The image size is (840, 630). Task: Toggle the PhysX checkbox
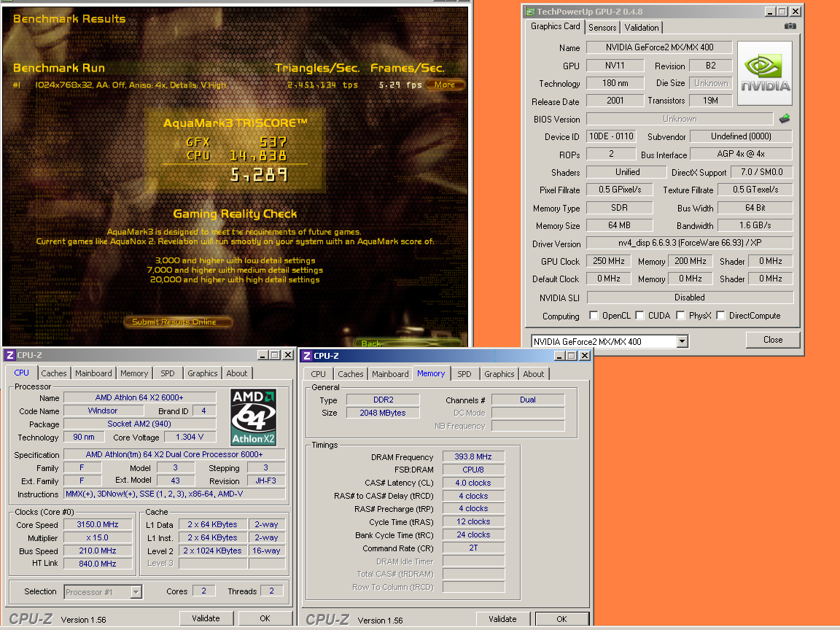point(680,315)
